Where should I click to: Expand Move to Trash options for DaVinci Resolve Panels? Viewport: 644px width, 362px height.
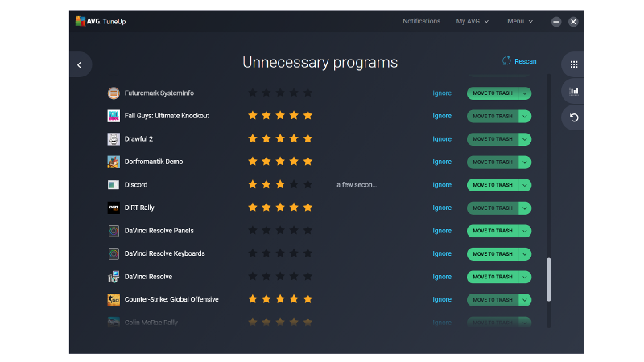[525, 231]
